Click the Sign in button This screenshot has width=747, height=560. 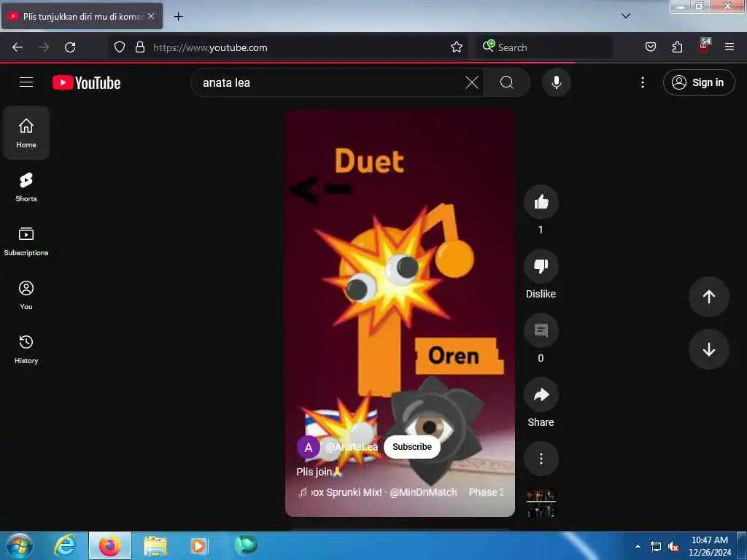(x=698, y=82)
